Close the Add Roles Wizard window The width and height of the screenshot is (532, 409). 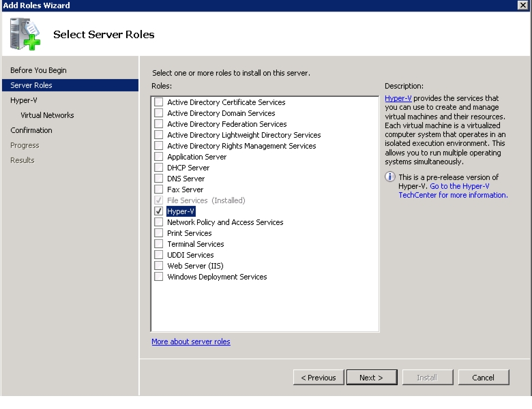(523, 5)
